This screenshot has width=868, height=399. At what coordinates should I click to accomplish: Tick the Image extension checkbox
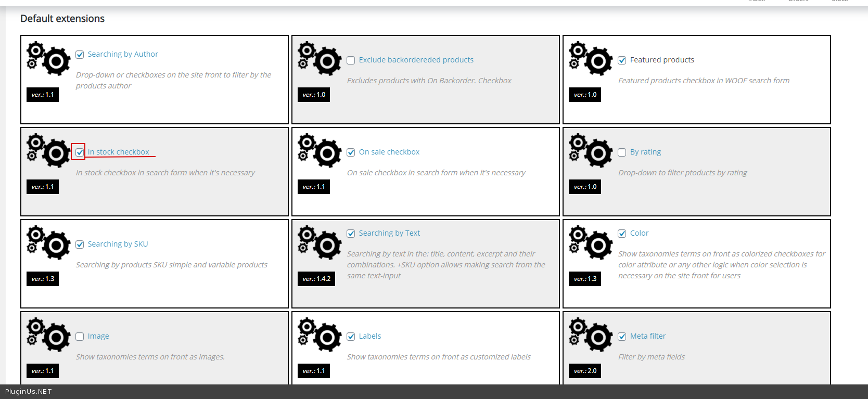tap(80, 337)
